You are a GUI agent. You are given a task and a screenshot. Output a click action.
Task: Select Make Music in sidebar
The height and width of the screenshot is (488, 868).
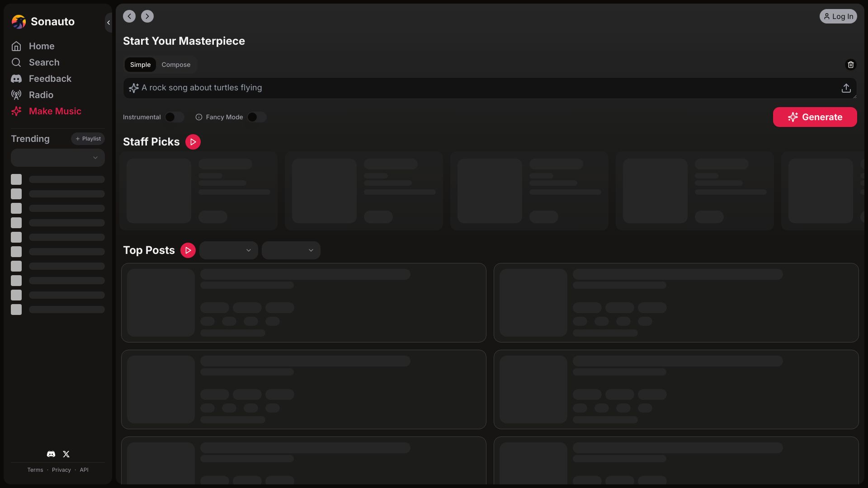coord(46,111)
